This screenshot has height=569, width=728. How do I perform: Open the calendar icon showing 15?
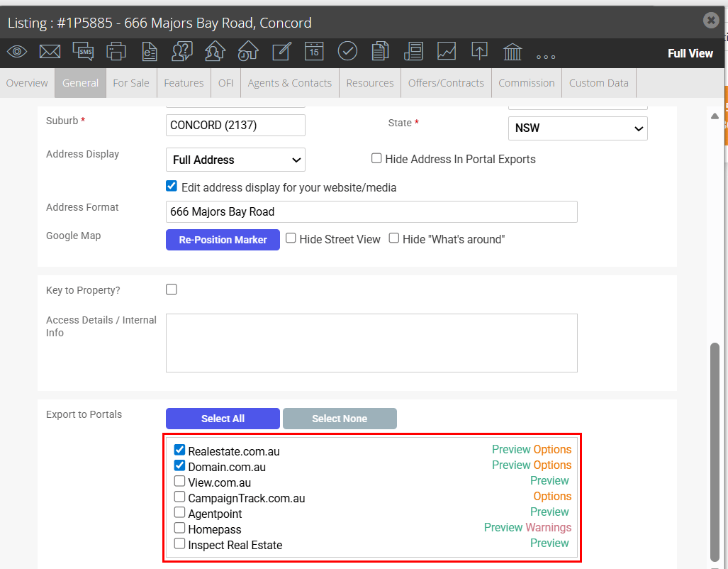click(x=314, y=51)
